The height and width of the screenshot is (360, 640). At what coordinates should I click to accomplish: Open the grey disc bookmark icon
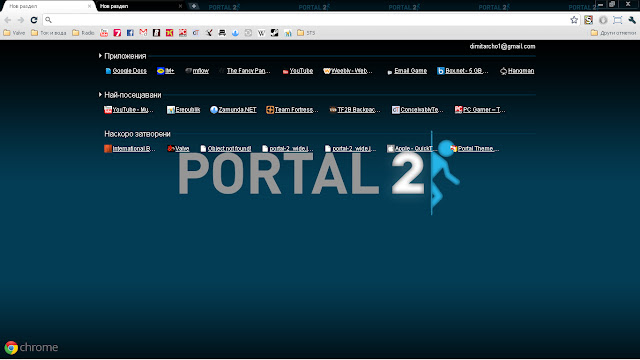click(x=248, y=33)
